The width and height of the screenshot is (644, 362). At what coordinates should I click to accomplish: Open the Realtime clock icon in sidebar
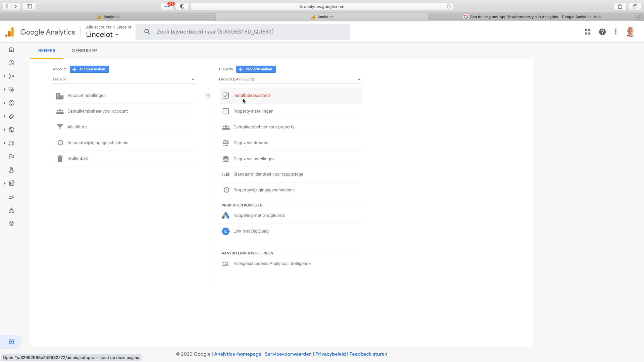(x=11, y=63)
